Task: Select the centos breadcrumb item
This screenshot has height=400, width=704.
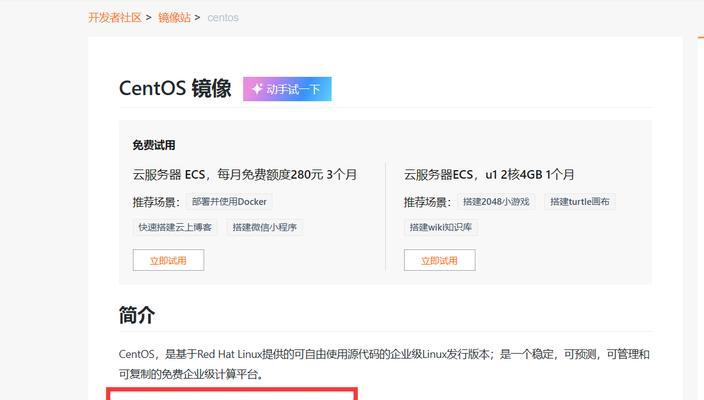Action: 223,18
